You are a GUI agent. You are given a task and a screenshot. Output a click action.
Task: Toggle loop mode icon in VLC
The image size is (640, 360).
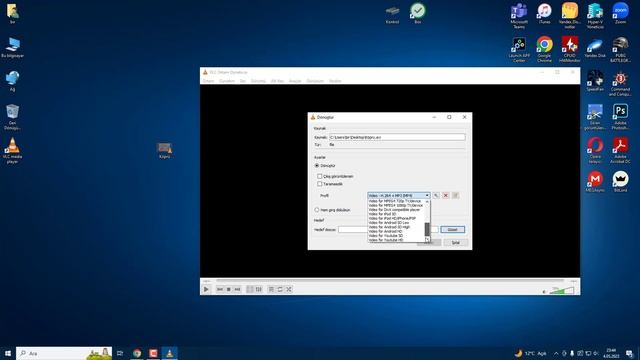tap(280, 289)
